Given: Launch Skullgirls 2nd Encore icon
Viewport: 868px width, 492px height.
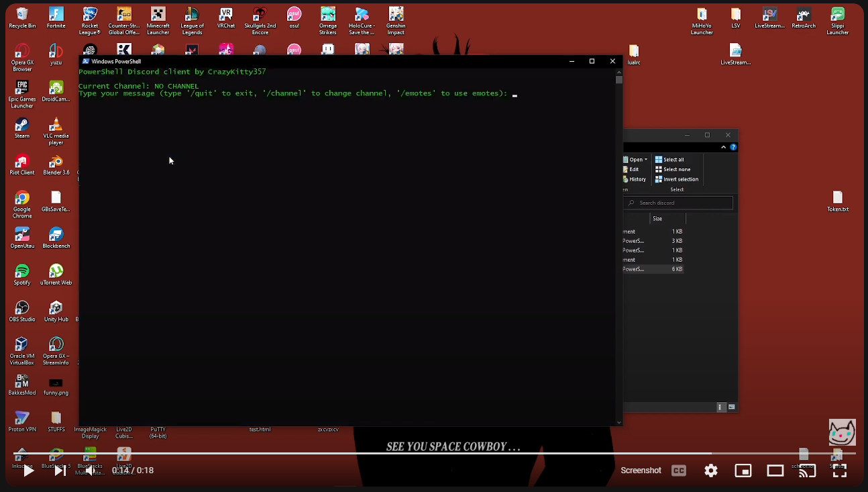Looking at the screenshot, I should 260,21.
